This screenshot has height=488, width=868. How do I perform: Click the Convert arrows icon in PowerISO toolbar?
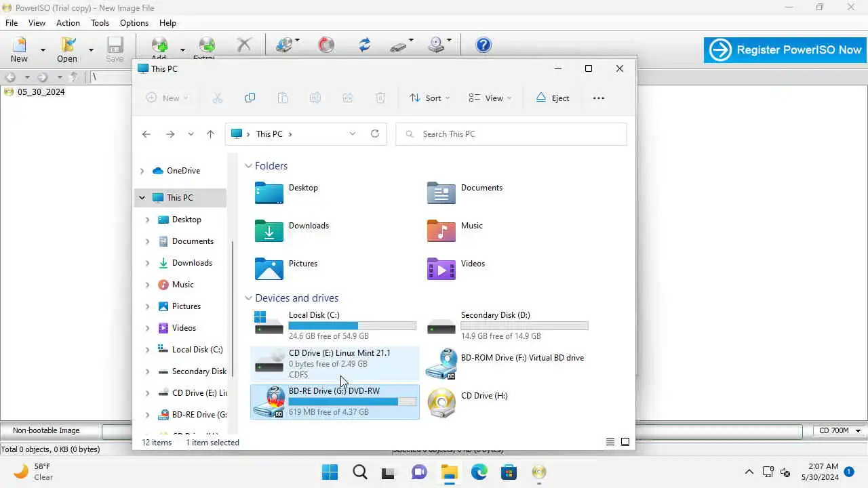pos(365,45)
